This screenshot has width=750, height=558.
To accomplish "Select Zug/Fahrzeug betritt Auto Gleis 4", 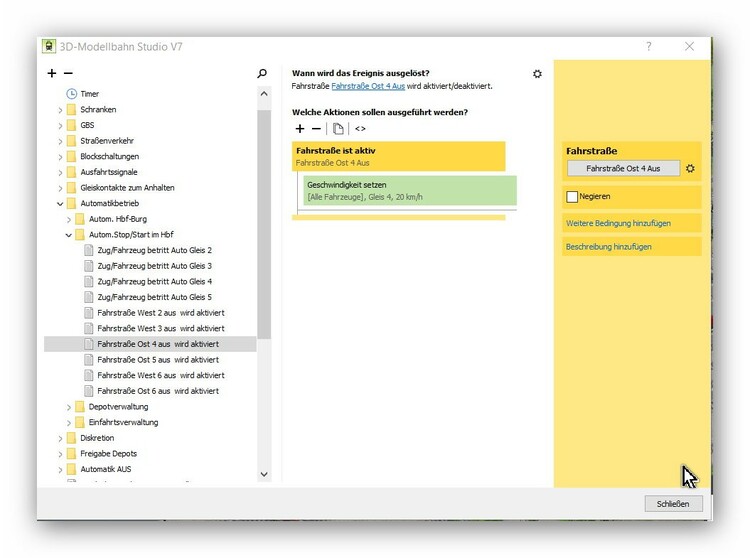I will [154, 282].
